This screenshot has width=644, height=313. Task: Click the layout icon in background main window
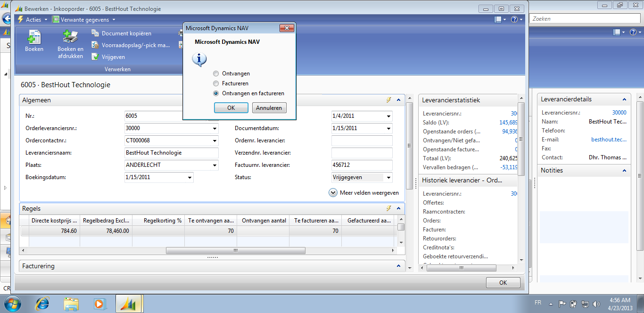coord(617,32)
